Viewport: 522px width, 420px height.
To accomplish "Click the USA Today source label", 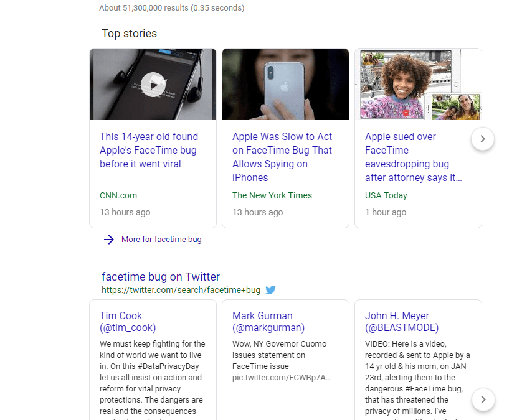I will coord(386,195).
